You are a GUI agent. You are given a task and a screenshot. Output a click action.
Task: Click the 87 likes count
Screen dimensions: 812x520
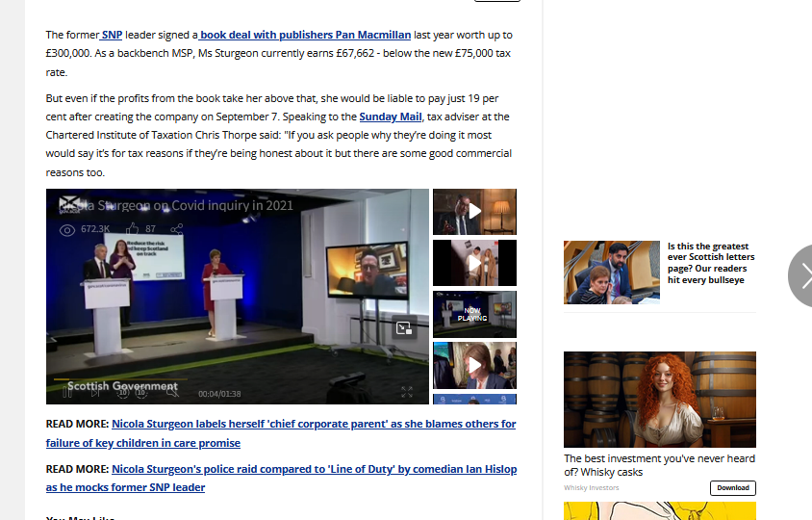click(150, 228)
